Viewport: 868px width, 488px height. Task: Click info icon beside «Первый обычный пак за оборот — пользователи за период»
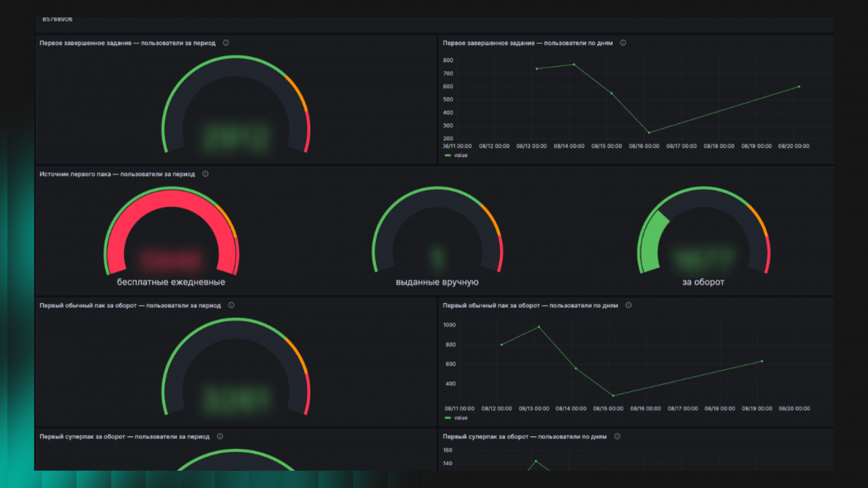pyautogui.click(x=231, y=305)
